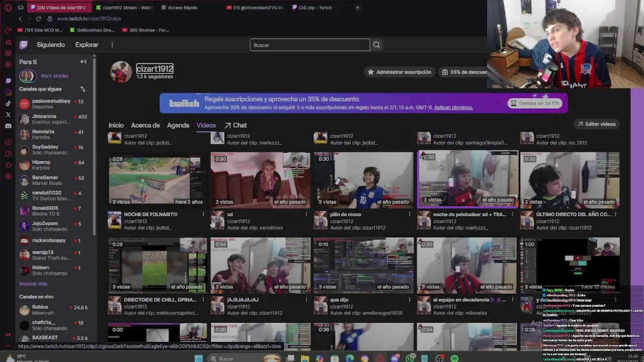Open more options next to Explorar
The width and height of the screenshot is (644, 362).
(112, 45)
